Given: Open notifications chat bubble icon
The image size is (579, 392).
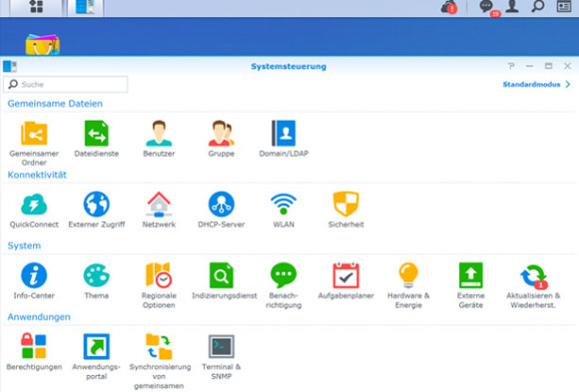Looking at the screenshot, I should tap(488, 7).
